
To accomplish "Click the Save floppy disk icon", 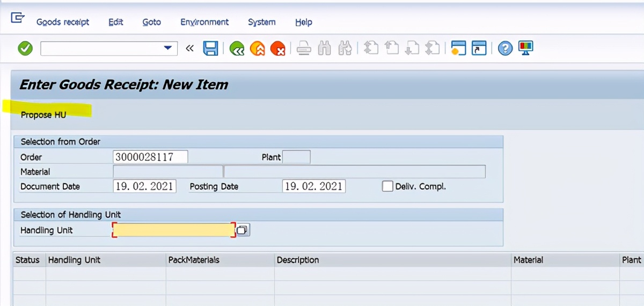I will [210, 49].
